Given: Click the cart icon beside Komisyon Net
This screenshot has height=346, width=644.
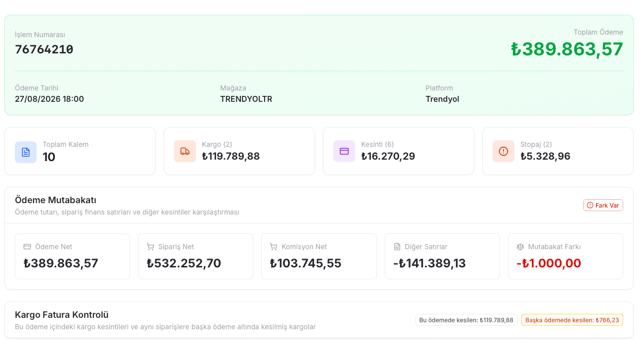Looking at the screenshot, I should 274,247.
